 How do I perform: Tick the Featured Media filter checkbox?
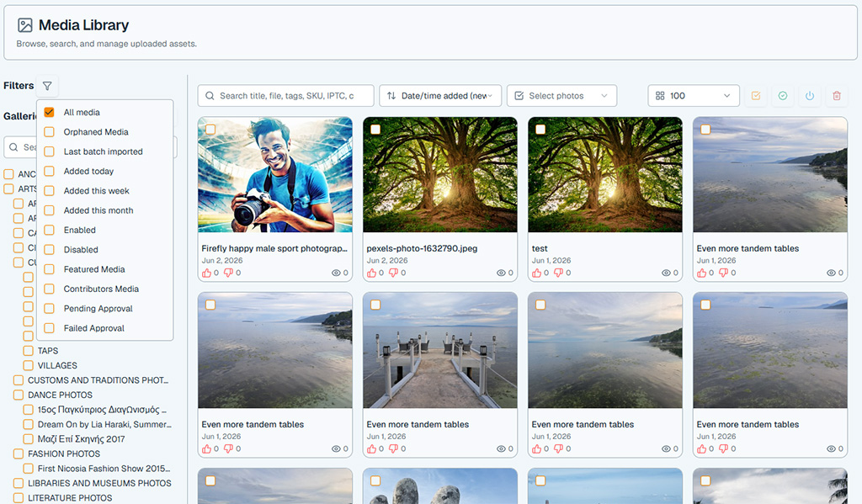pos(49,269)
